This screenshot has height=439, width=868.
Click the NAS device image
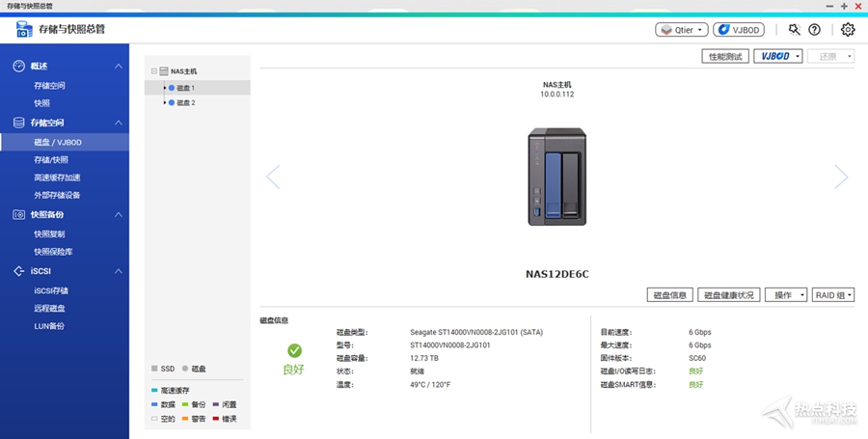[556, 178]
